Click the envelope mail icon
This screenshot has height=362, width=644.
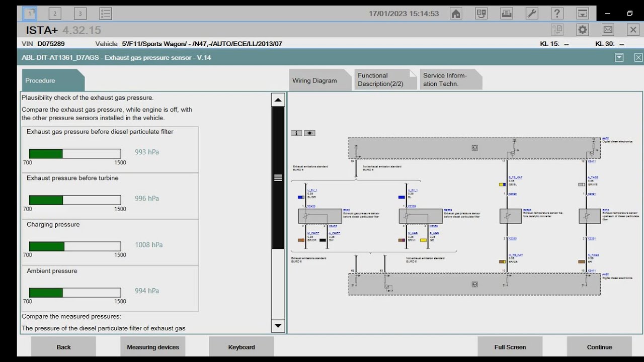point(608,30)
